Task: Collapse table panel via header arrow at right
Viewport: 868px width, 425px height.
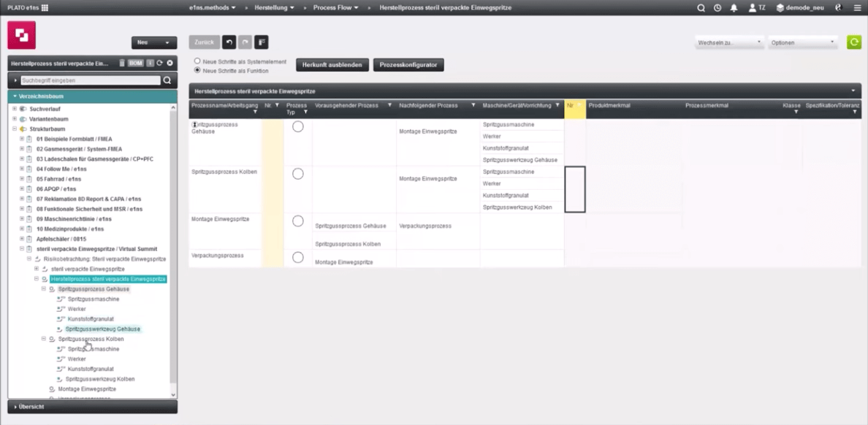Action: (853, 91)
